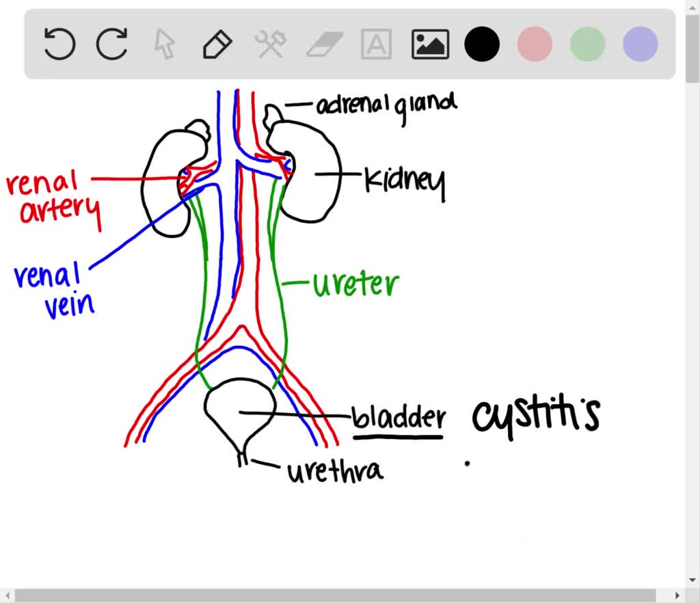Select the green ink color
700x603 pixels.
click(x=587, y=44)
